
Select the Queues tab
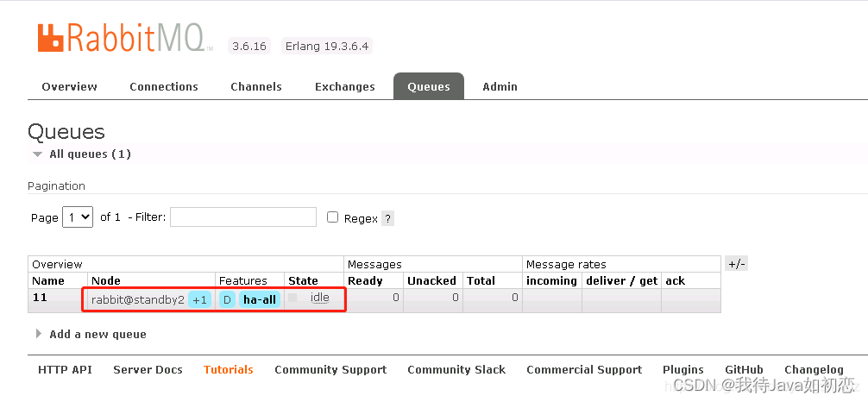click(x=429, y=86)
